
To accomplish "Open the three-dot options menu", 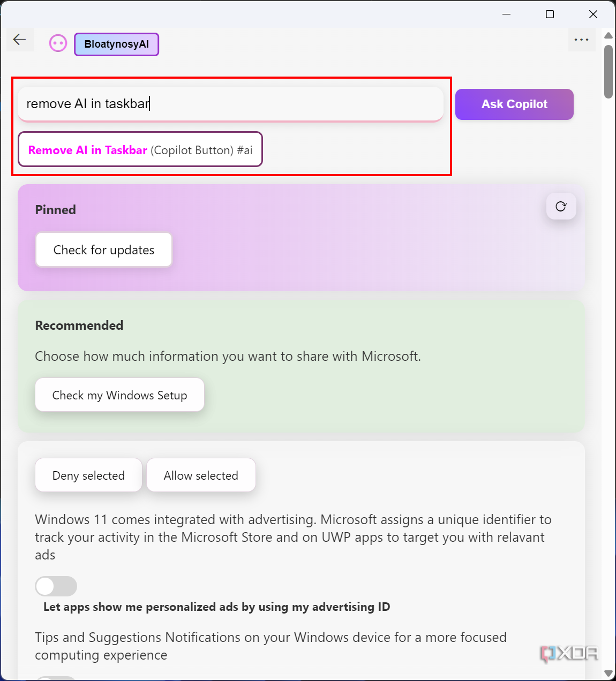I will [x=582, y=39].
